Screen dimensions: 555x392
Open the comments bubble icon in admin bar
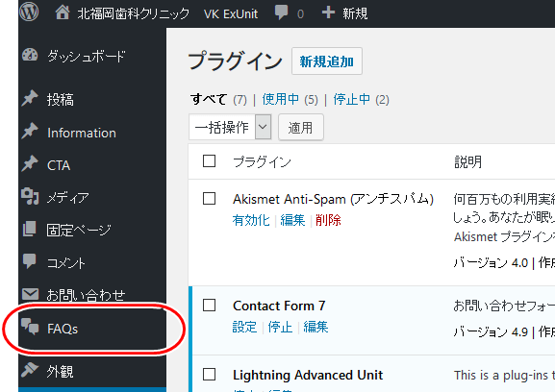282,12
